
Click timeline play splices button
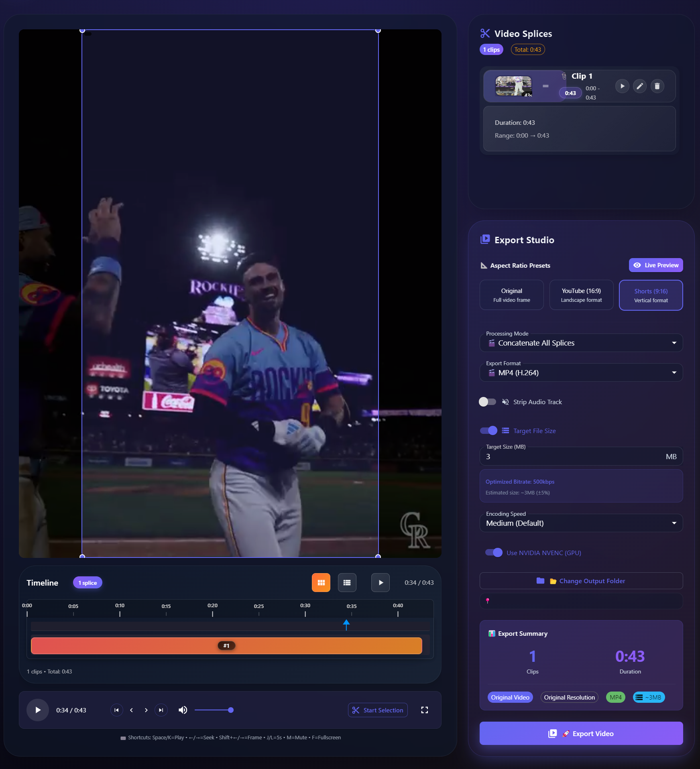point(381,583)
